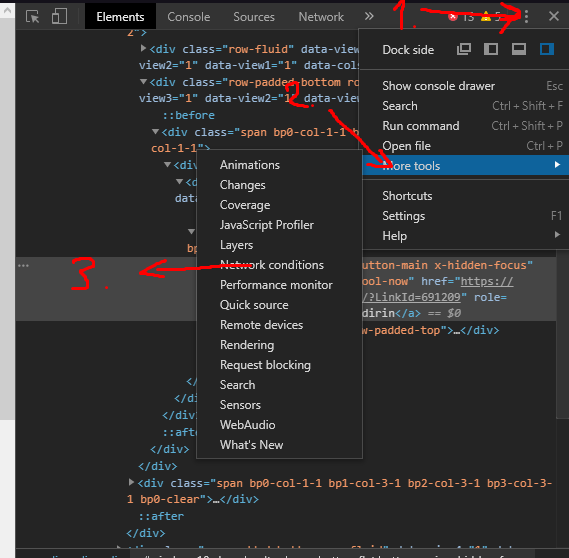Open the Coverage tool
569x558 pixels.
pyautogui.click(x=279, y=205)
